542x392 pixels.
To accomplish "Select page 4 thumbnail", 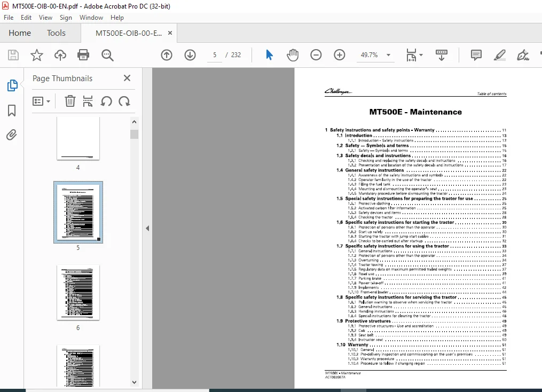I will coord(78,138).
